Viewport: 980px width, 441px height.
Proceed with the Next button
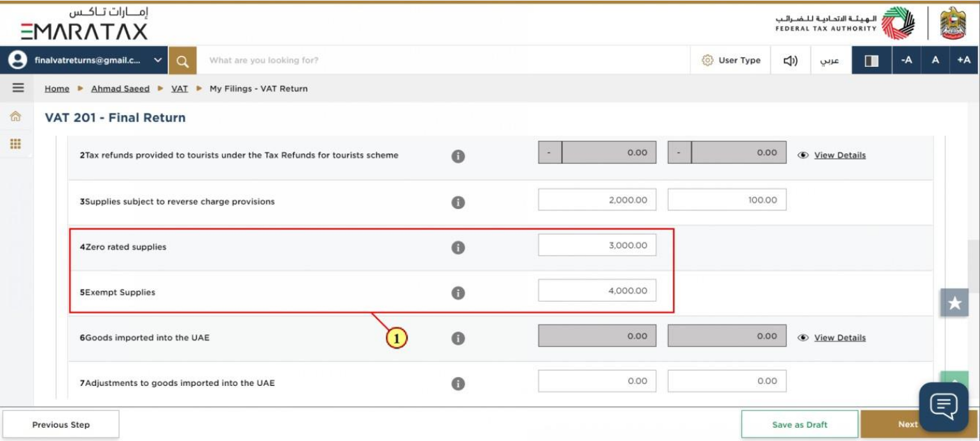point(908,424)
